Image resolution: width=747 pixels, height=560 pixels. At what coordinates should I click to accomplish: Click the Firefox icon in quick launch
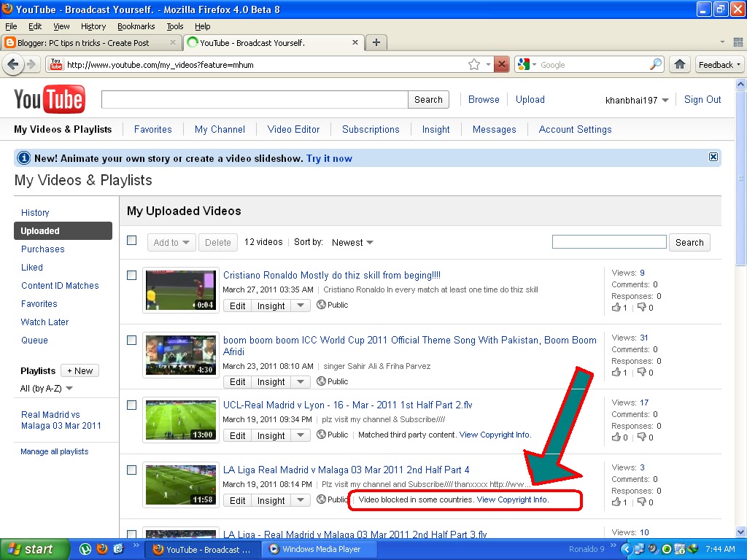tap(102, 548)
